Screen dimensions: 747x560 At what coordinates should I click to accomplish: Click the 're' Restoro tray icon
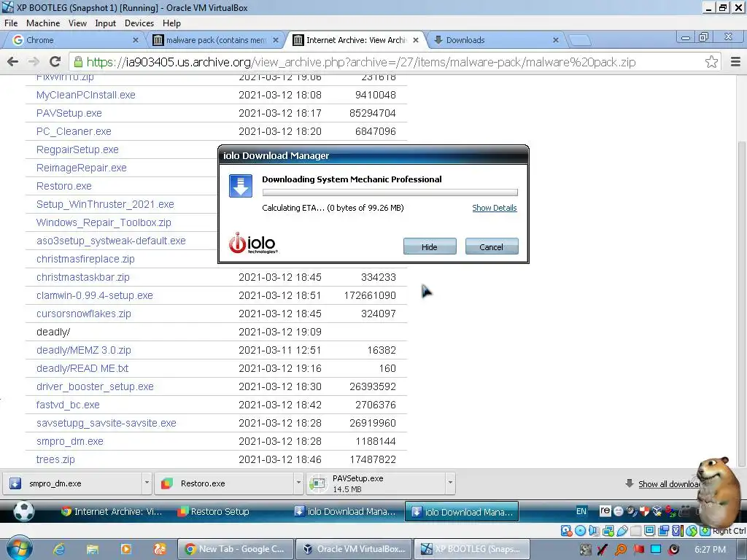(605, 511)
